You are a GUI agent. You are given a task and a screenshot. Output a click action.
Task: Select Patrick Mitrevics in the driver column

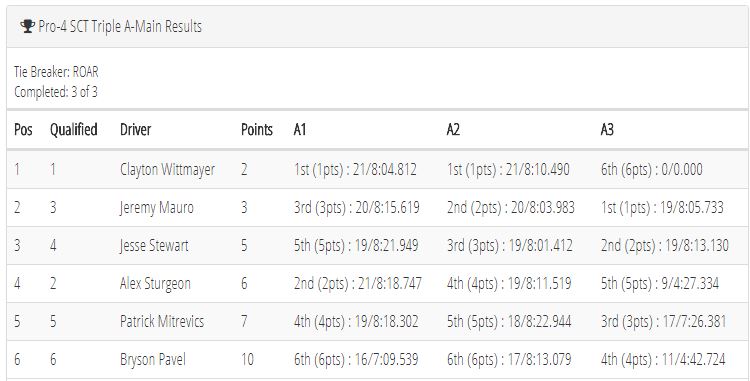point(162,321)
